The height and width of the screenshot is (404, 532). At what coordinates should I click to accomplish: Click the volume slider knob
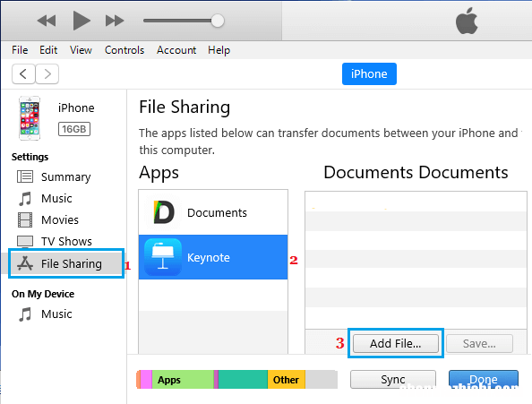click(x=218, y=21)
